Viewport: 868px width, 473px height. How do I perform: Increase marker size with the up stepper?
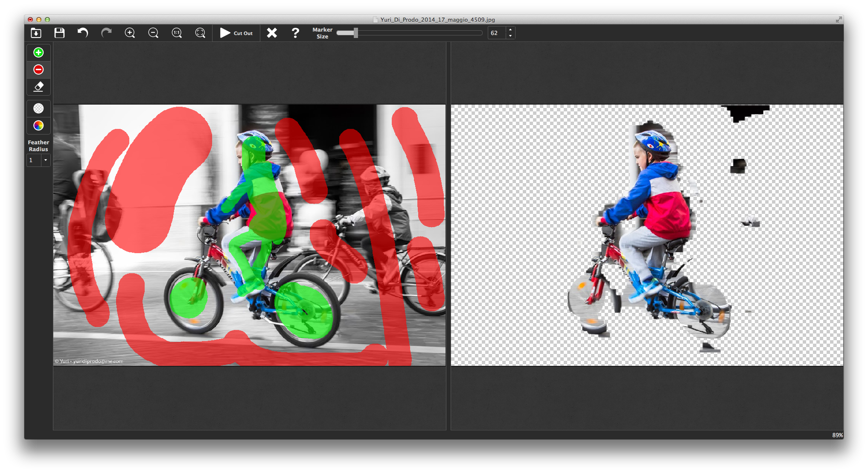click(510, 30)
